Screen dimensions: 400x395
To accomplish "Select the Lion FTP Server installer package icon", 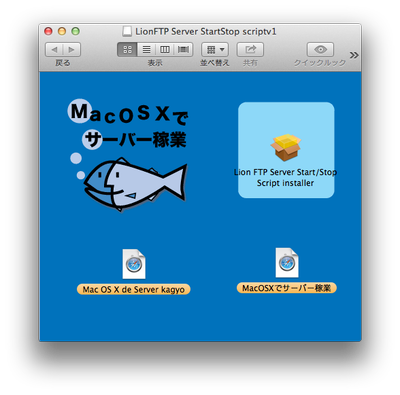I will tap(286, 147).
